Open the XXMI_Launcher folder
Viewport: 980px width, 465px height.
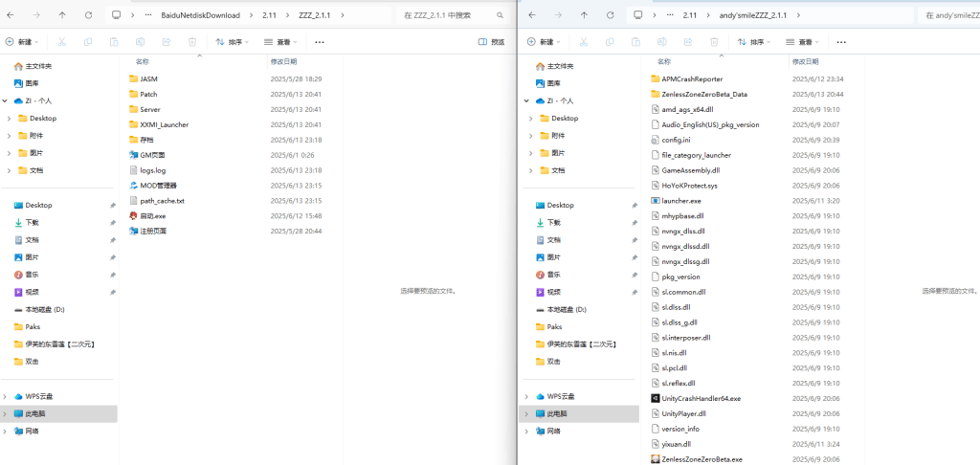tap(164, 124)
